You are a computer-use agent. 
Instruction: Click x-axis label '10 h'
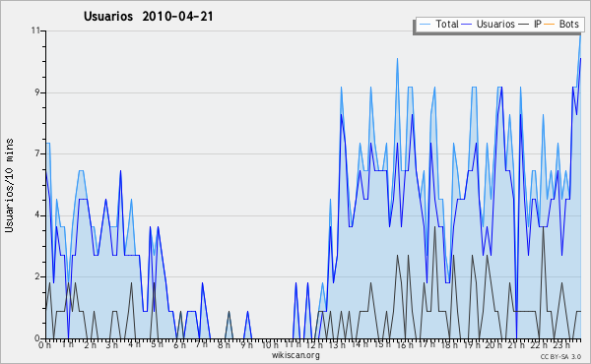pos(270,344)
